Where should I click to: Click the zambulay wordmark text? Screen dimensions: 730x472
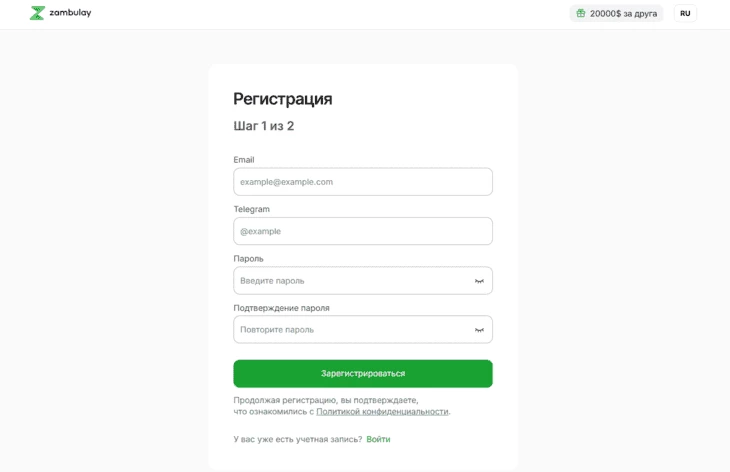70,13
